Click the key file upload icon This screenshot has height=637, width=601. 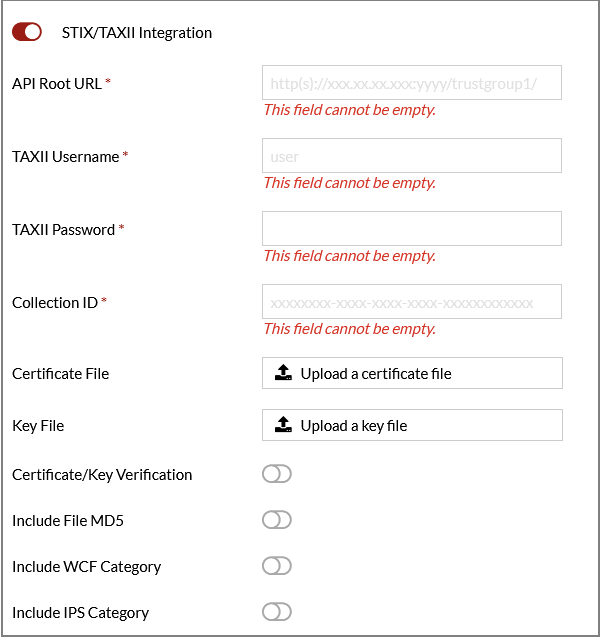tap(283, 426)
